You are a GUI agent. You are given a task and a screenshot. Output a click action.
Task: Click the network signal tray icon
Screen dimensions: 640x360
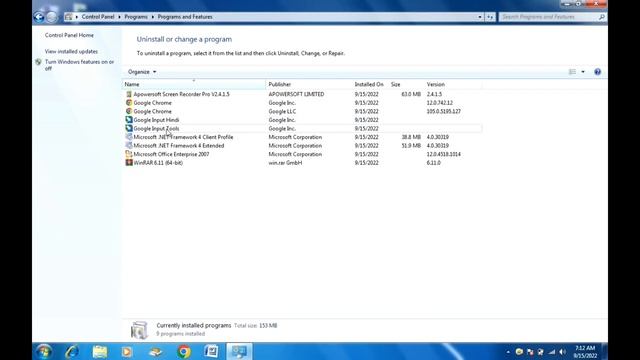pos(552,352)
